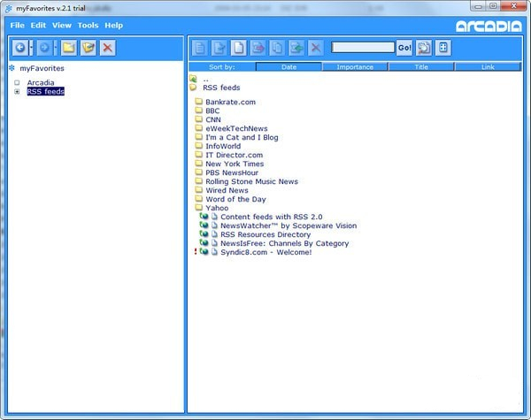Click the copy bookmark icon

pos(277,48)
